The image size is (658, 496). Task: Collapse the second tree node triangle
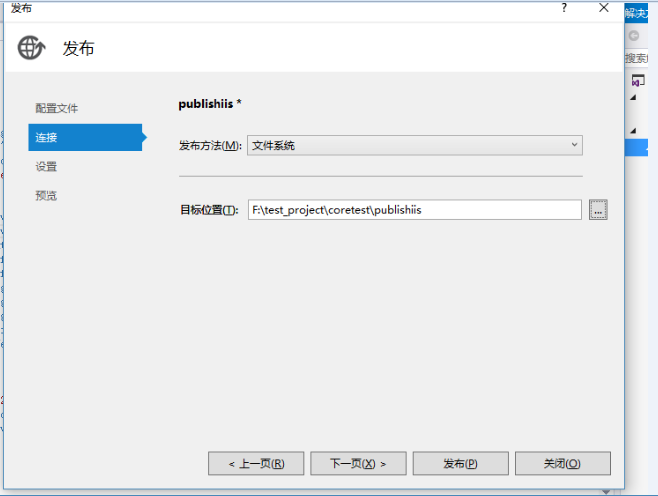[x=633, y=131]
